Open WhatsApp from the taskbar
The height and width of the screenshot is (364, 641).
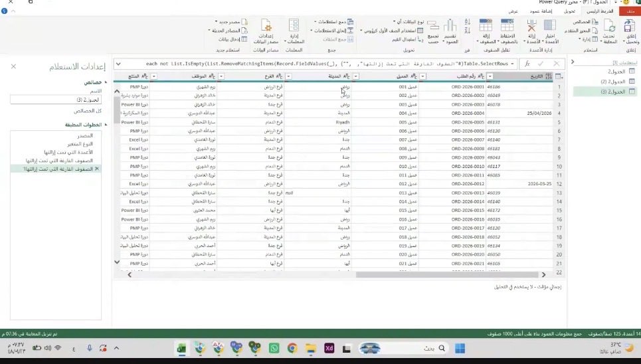pyautogui.click(x=274, y=348)
